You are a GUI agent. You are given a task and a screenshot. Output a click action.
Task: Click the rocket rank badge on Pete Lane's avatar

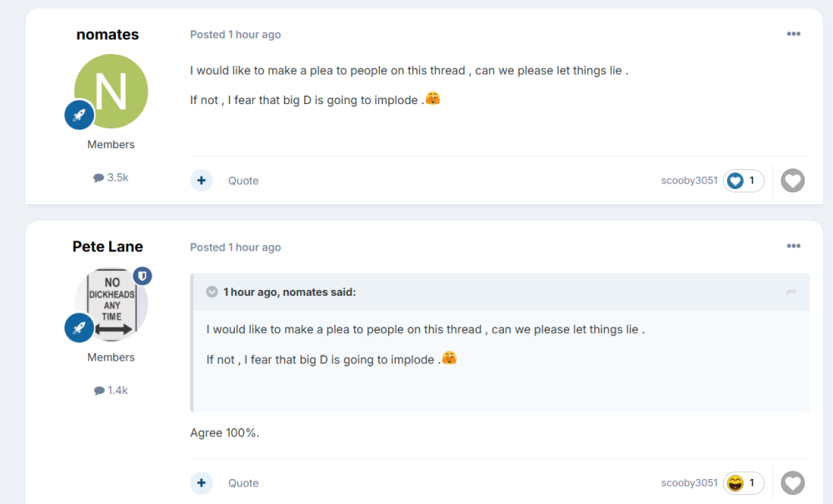(79, 328)
